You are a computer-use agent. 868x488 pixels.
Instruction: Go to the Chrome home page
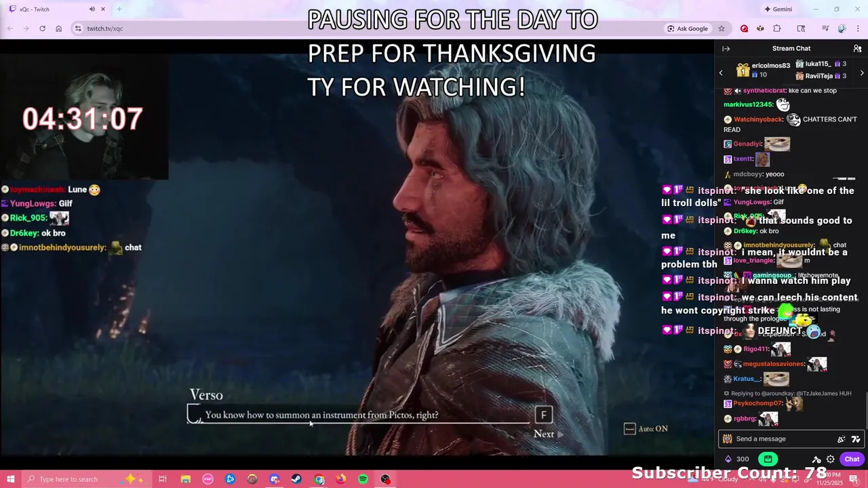click(x=58, y=28)
